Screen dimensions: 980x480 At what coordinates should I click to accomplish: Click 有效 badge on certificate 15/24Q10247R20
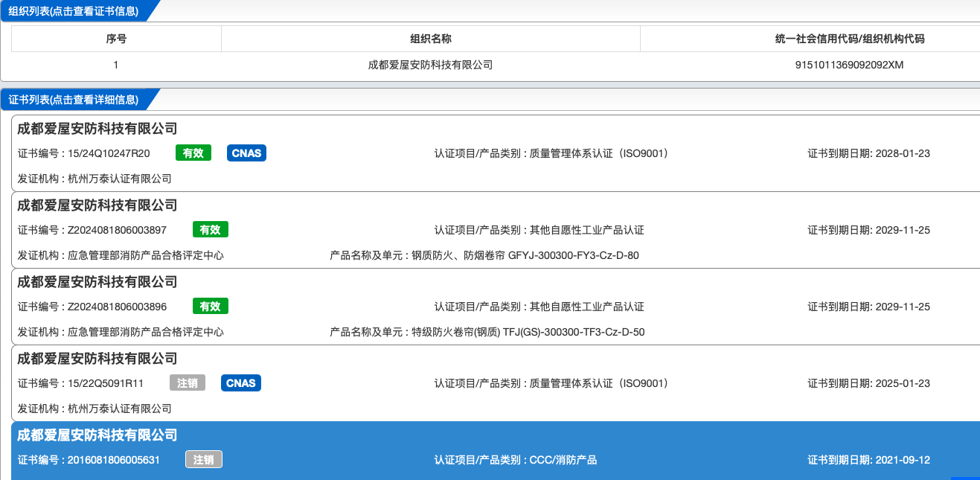coord(193,153)
